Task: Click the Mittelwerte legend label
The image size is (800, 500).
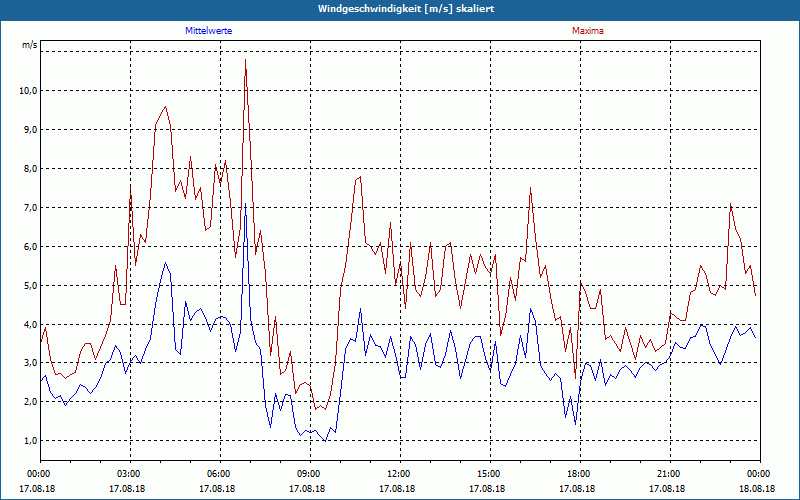Action: tap(208, 31)
